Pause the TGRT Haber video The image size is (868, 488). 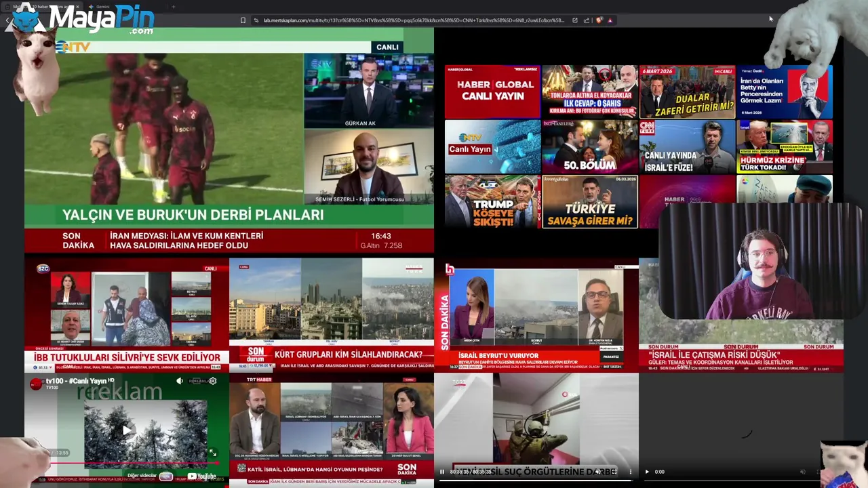(x=442, y=472)
